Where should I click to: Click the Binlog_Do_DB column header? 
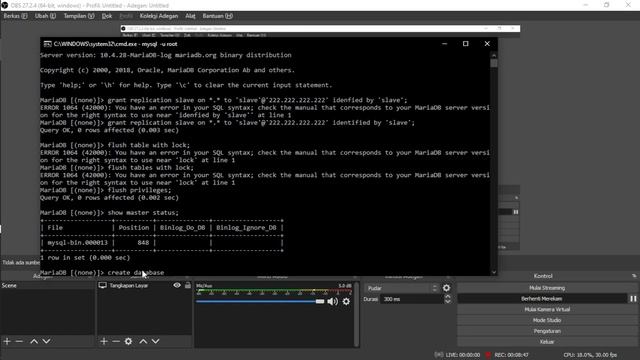coord(182,227)
